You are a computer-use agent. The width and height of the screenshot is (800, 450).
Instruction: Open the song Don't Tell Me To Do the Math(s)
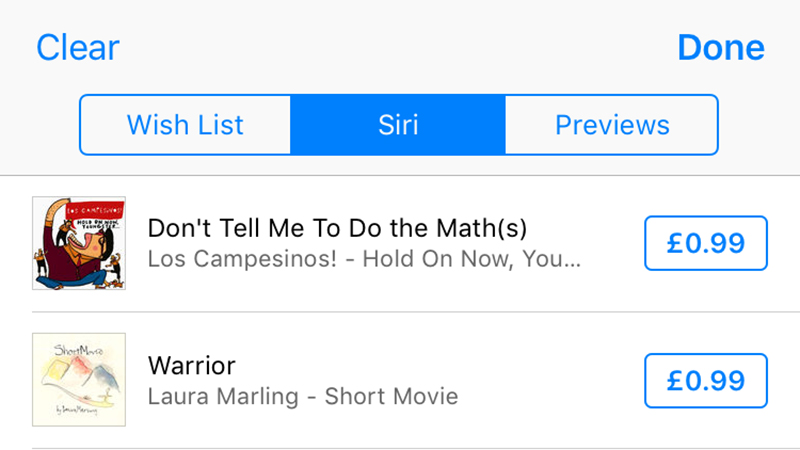[337, 228]
